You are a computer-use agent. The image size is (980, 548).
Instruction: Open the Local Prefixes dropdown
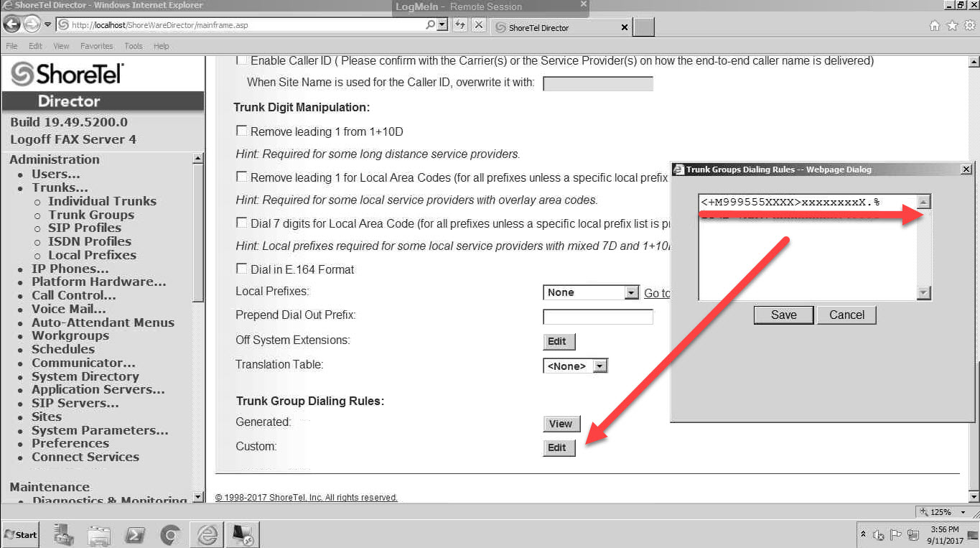click(x=591, y=292)
